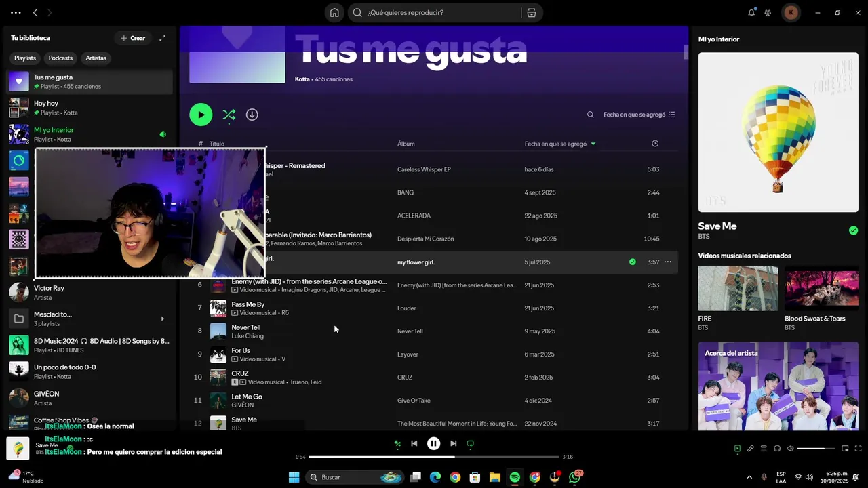Toggle the repeat button

click(470, 443)
